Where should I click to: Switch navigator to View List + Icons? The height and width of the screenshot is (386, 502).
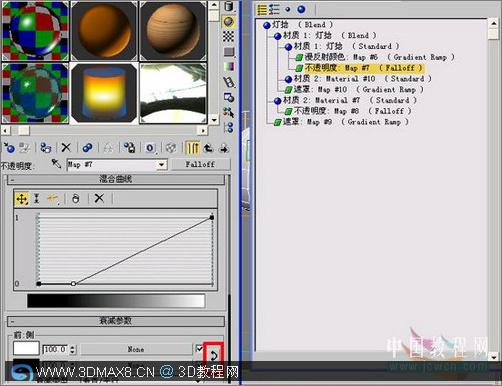click(274, 9)
